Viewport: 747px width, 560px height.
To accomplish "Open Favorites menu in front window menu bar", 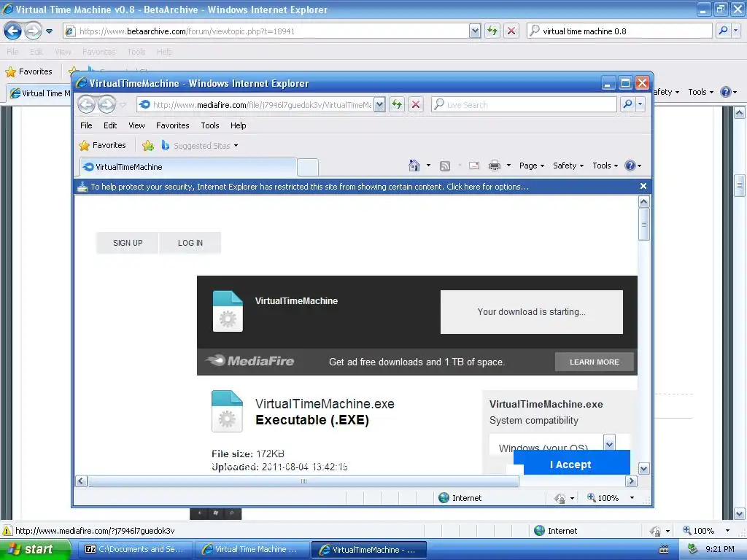I will (x=172, y=125).
